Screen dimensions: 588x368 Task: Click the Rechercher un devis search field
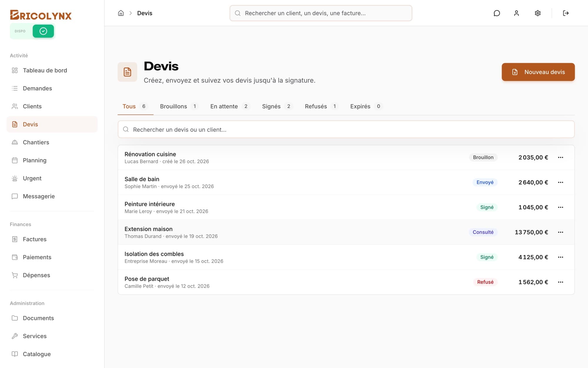point(346,129)
